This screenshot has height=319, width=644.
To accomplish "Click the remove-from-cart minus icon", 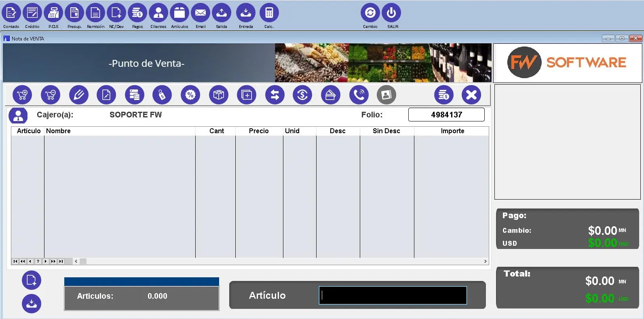I will pos(51,95).
